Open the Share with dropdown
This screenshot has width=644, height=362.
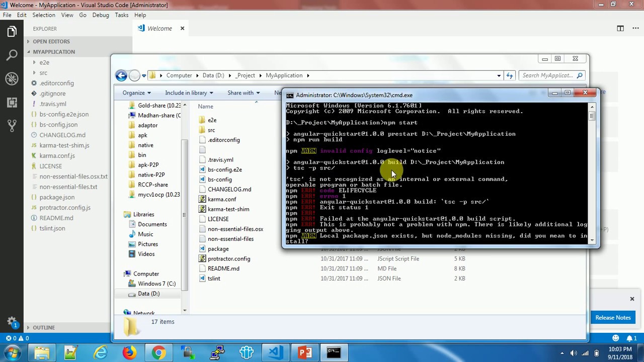pos(244,93)
